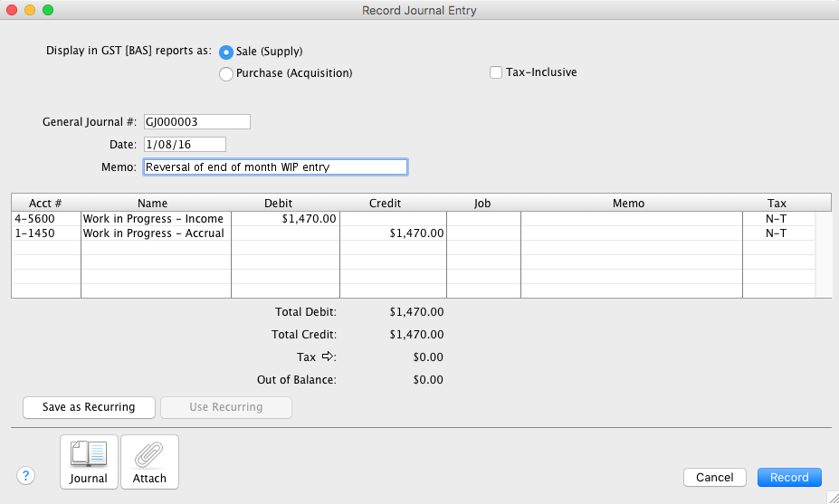Click into the General Journal # field
Image resolution: width=839 pixels, height=504 pixels.
195,122
